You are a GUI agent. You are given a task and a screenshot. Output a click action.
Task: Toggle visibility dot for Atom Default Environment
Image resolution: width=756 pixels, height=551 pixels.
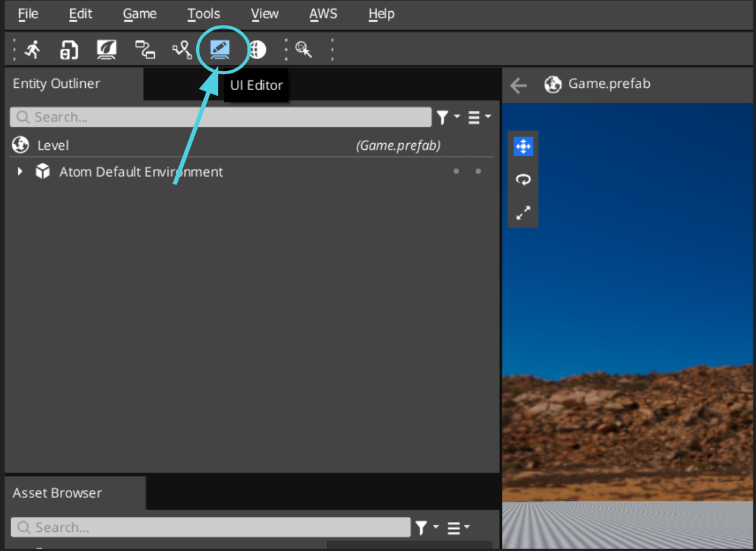[x=456, y=171]
